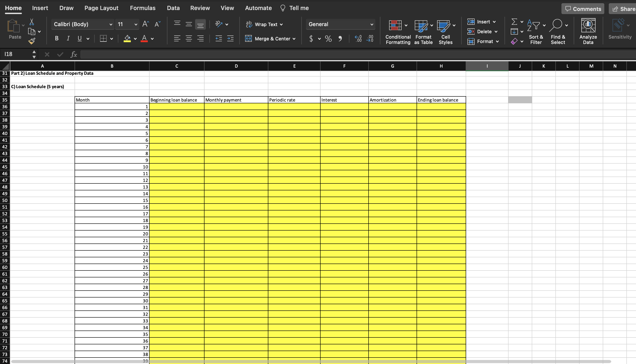Apply Percent Style format
Screen dimensions: 636x364
pos(328,39)
